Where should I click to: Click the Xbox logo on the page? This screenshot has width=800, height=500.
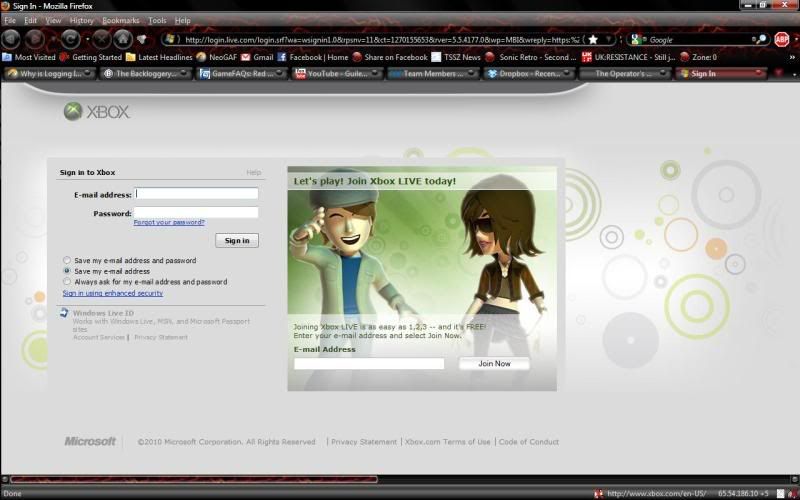[x=96, y=111]
